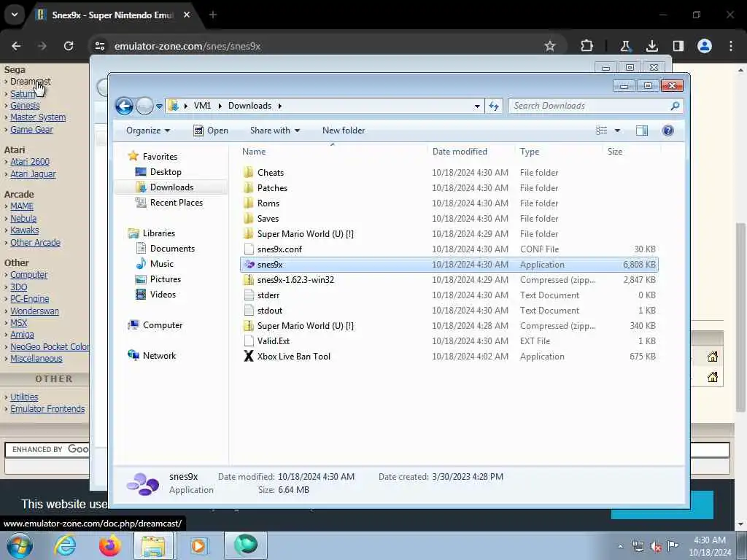Click Chrome's reload page icon

tap(69, 46)
